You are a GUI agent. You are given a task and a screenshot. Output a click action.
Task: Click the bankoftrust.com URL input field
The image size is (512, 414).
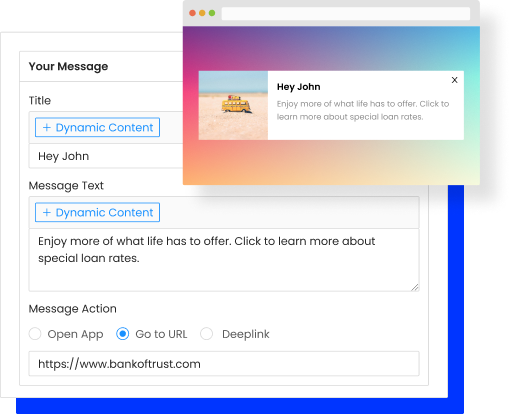coord(224,364)
